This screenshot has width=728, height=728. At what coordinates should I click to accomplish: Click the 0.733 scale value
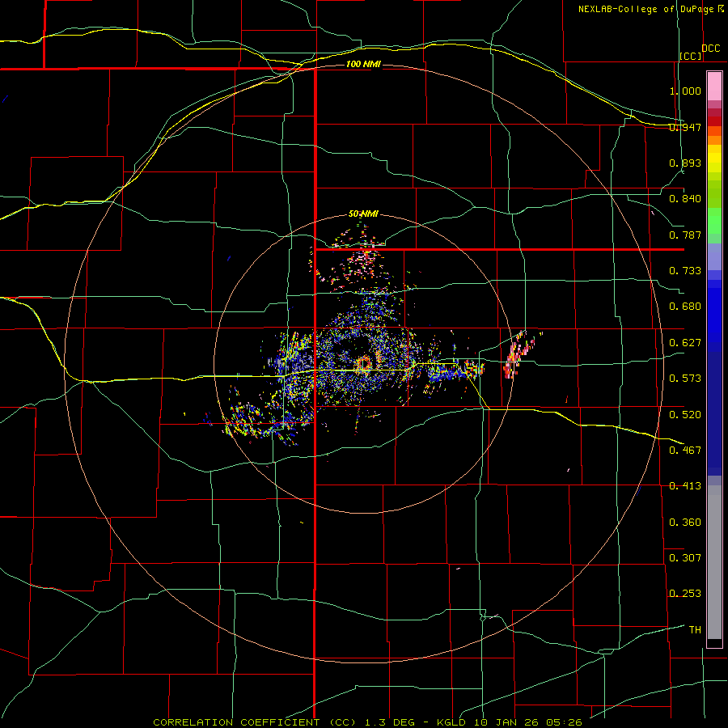(x=685, y=271)
